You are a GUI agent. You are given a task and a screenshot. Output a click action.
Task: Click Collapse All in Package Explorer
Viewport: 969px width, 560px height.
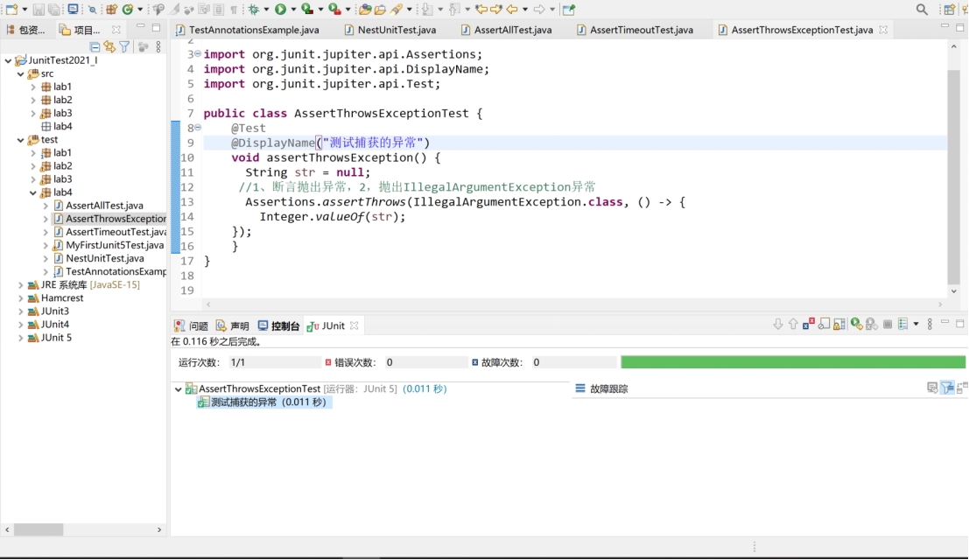95,47
